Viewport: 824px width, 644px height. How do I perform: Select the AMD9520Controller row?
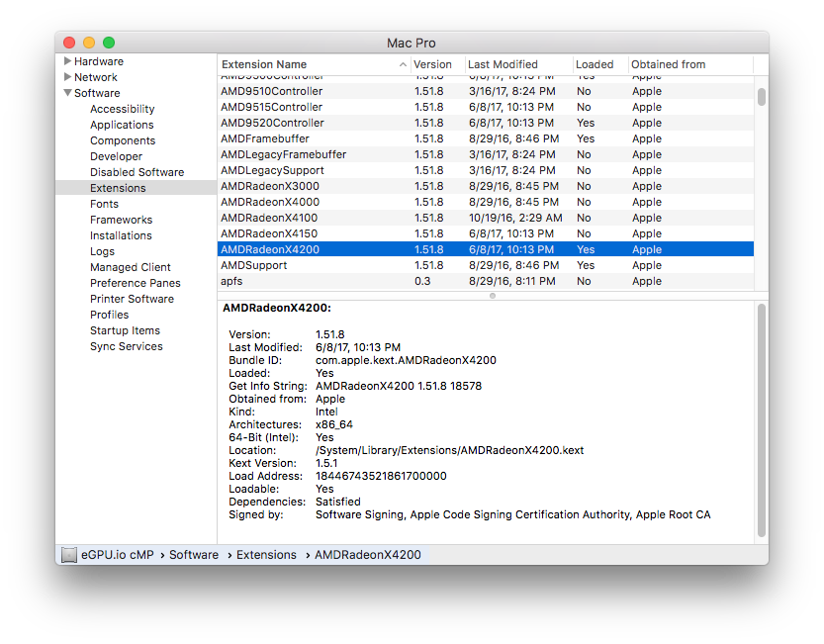[486, 123]
